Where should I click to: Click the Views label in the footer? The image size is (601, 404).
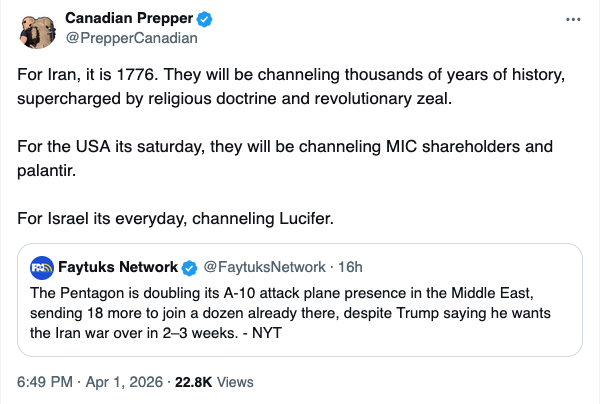pyautogui.click(x=235, y=381)
